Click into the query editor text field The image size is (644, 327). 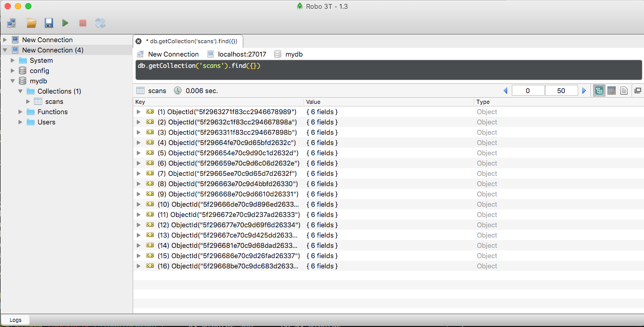pos(388,70)
